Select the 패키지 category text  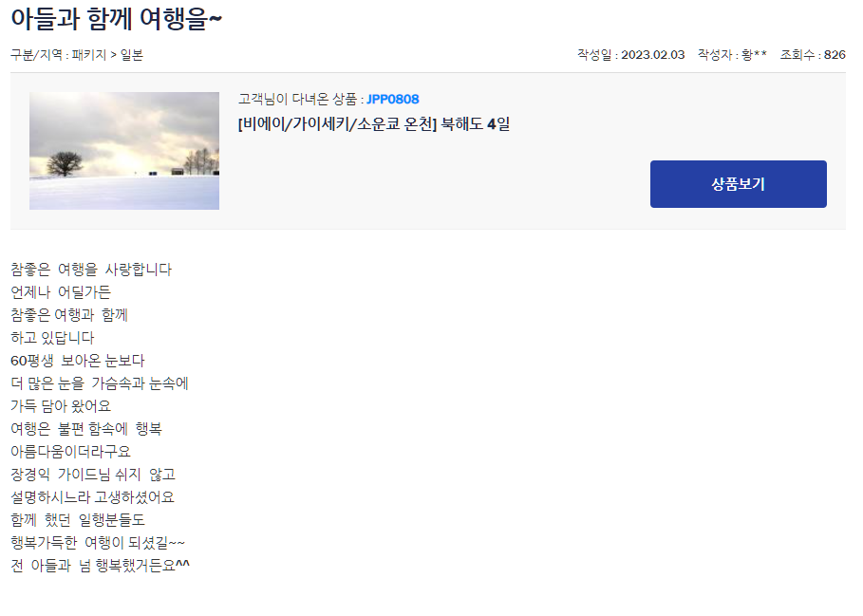tap(88, 55)
